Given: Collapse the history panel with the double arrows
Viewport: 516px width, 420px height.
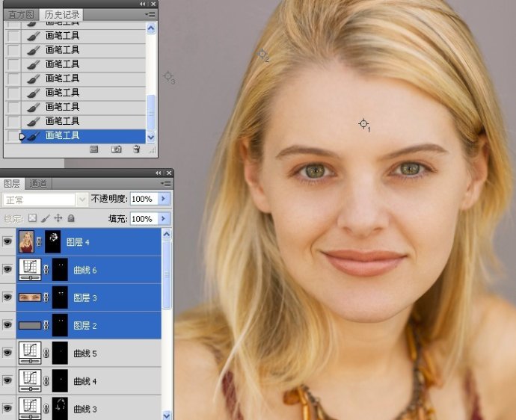Looking at the screenshot, I should [x=143, y=4].
